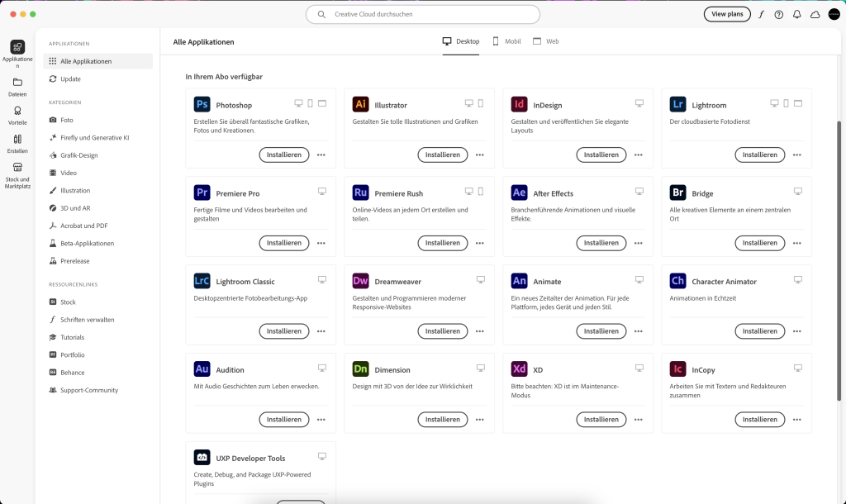Click the Photoshop app icon

[202, 104]
